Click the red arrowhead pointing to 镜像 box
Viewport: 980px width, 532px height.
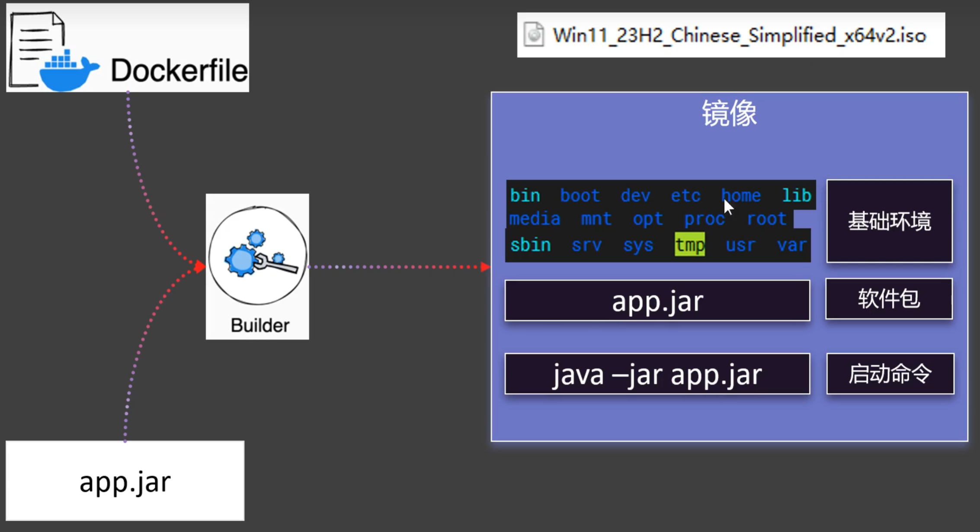tap(485, 267)
